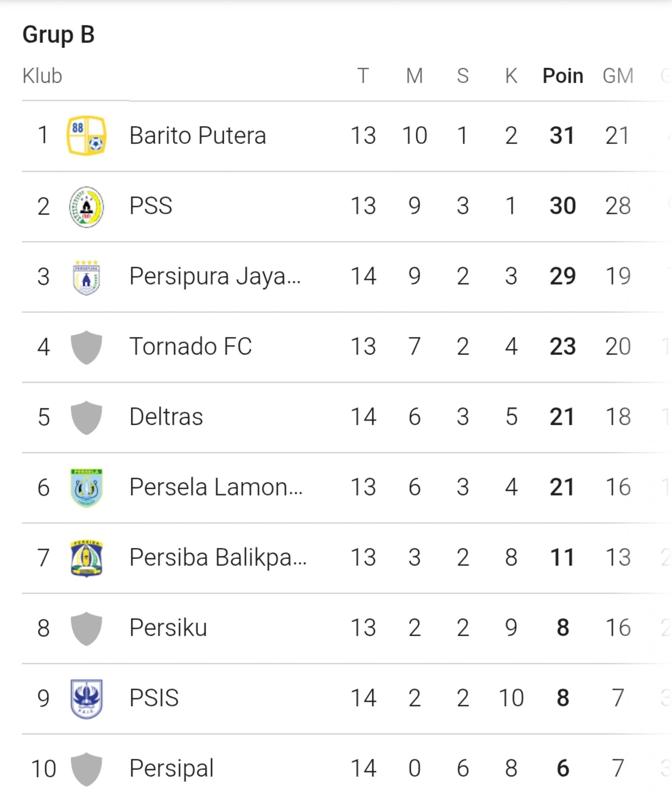Click Barito Putera's 31 points value
672x811 pixels.
(x=562, y=136)
